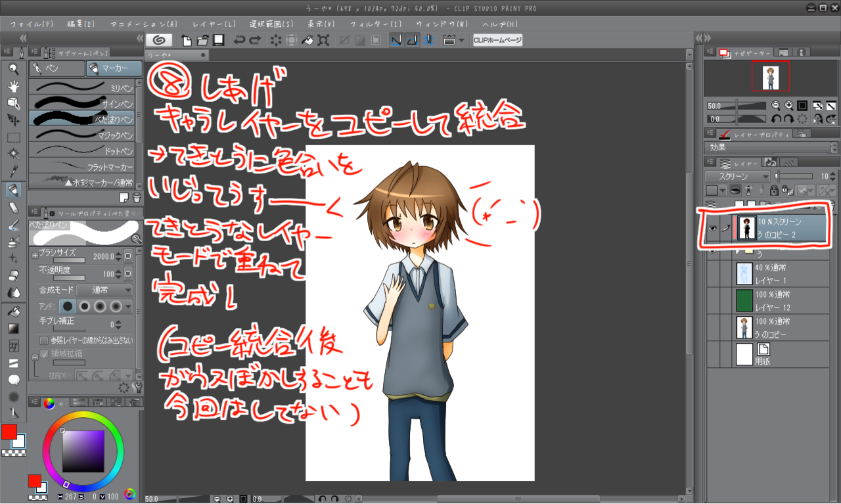Select the ドットペン brush
The height and width of the screenshot is (504, 841).
[82, 150]
